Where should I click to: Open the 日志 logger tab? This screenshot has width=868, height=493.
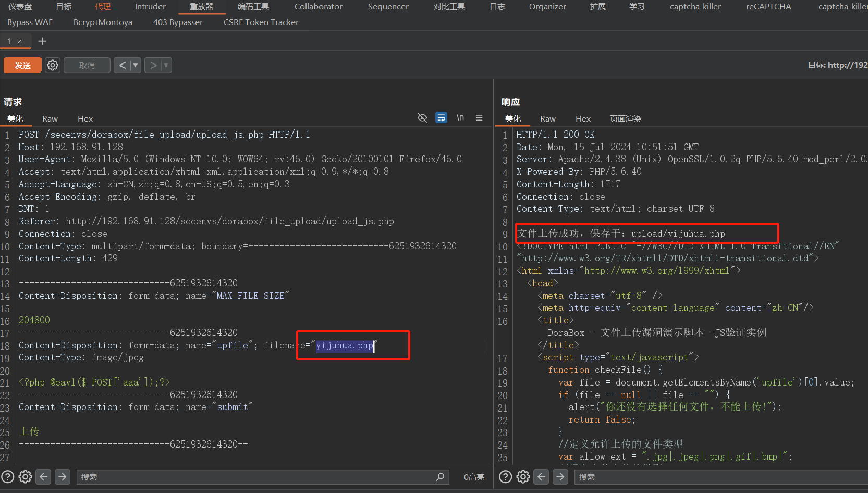[x=497, y=7]
